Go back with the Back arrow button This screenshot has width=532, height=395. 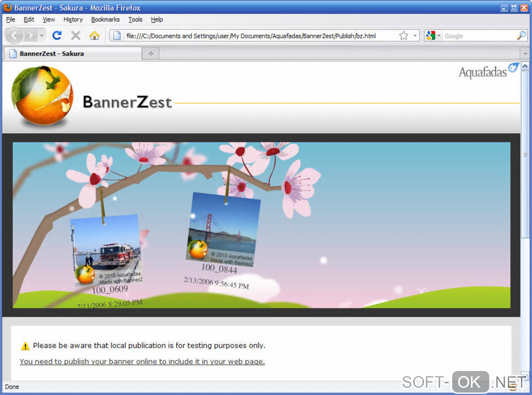[x=14, y=35]
